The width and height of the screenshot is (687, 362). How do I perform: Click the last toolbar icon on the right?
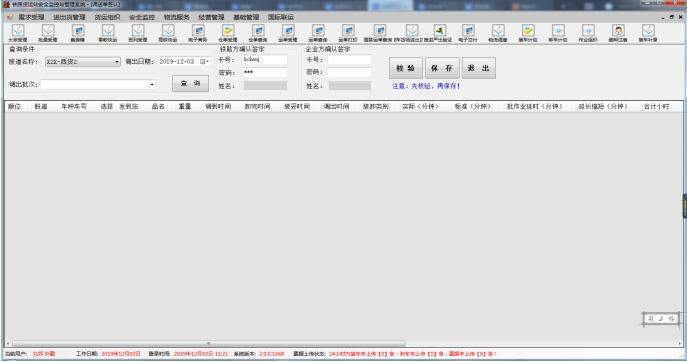(648, 33)
